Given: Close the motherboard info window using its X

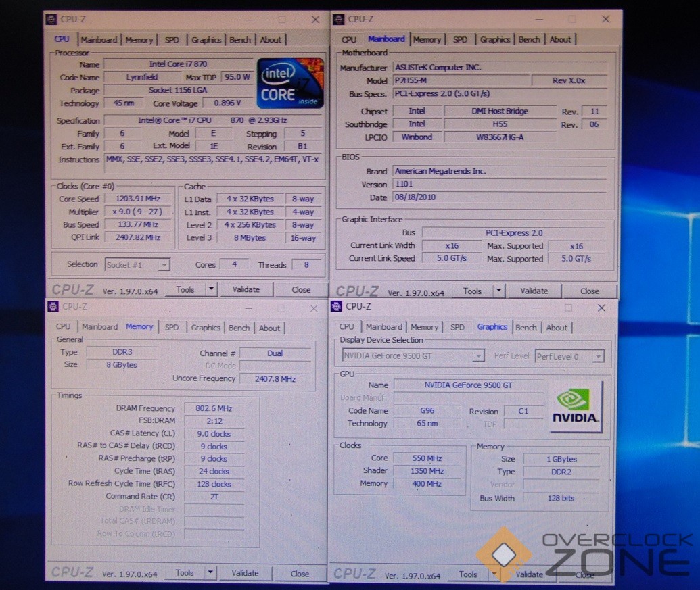Looking at the screenshot, I should pos(603,20).
